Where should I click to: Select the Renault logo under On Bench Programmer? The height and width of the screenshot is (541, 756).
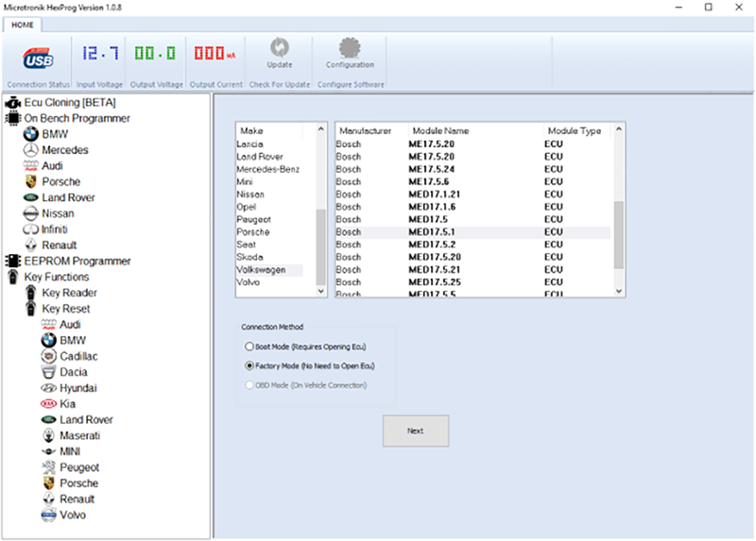(31, 245)
